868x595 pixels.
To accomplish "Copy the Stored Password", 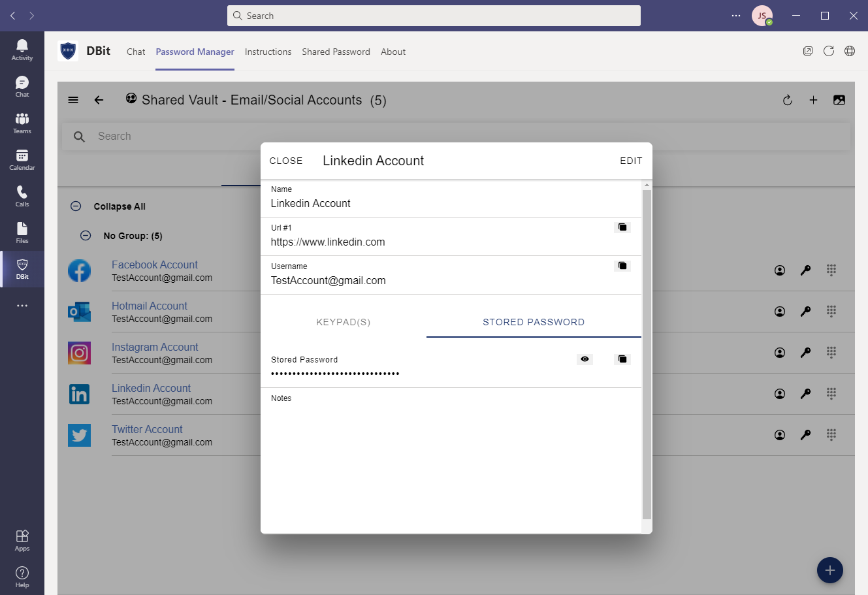I will click(622, 359).
